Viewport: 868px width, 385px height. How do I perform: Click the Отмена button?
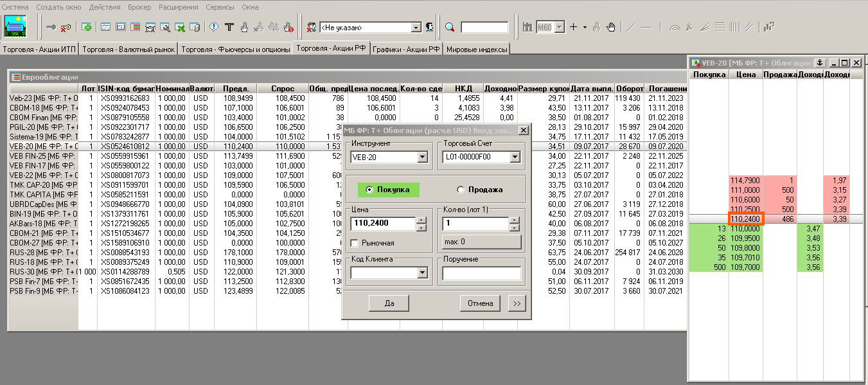point(480,303)
